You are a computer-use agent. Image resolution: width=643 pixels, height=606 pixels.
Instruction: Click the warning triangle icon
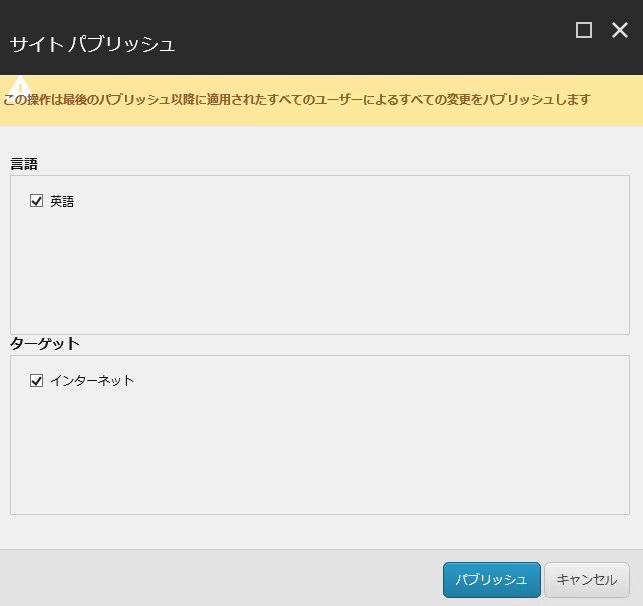[20, 85]
